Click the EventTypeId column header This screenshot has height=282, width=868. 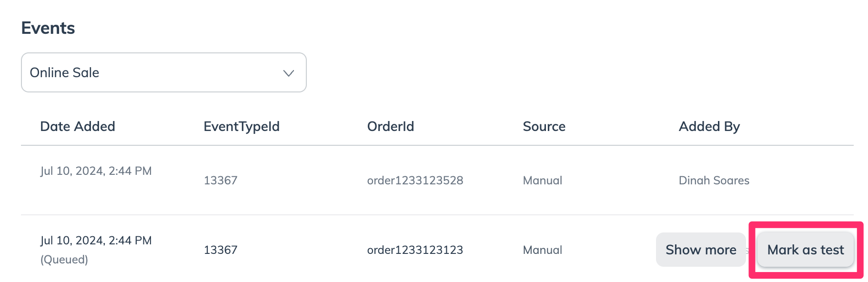242,126
